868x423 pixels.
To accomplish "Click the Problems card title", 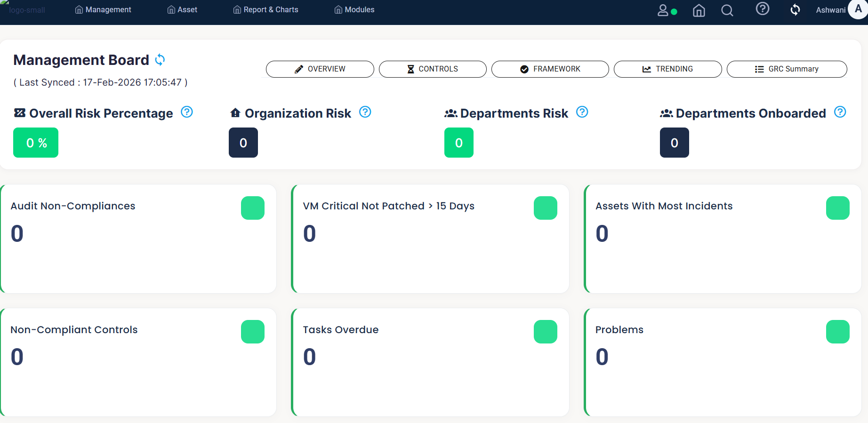I will [619, 330].
